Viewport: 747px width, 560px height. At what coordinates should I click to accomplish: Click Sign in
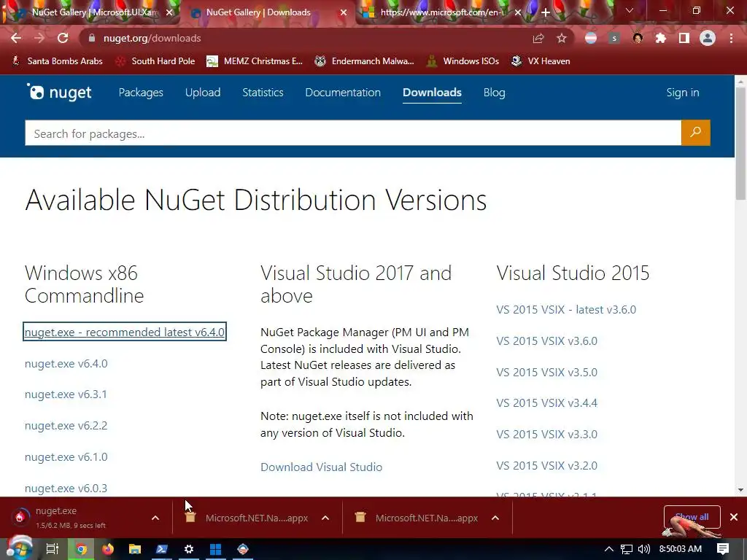click(682, 93)
